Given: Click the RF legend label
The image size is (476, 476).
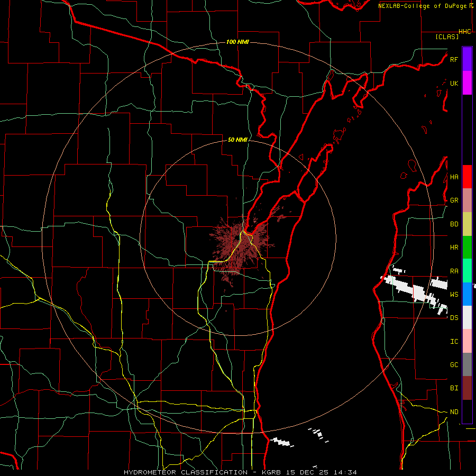Looking at the screenshot, I should click(x=454, y=59).
